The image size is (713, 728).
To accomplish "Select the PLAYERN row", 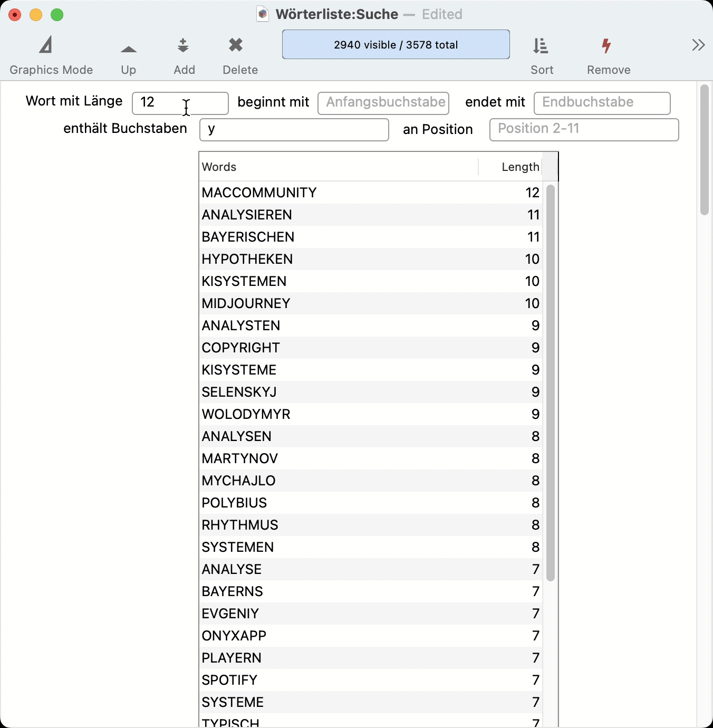I will pos(371,658).
